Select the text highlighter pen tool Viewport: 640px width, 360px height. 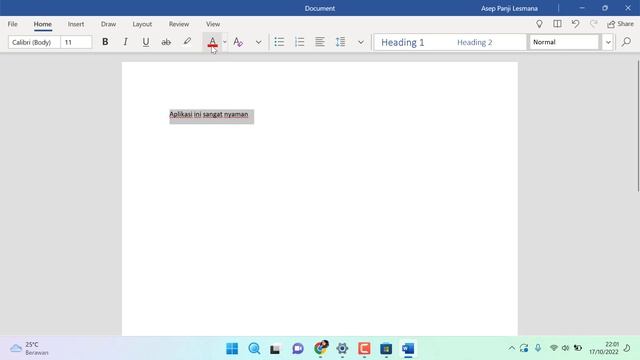187,42
